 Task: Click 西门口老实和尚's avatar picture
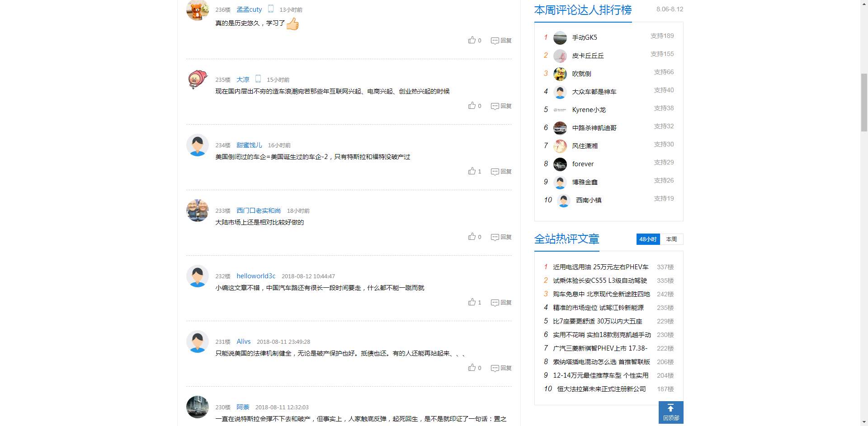point(198,211)
